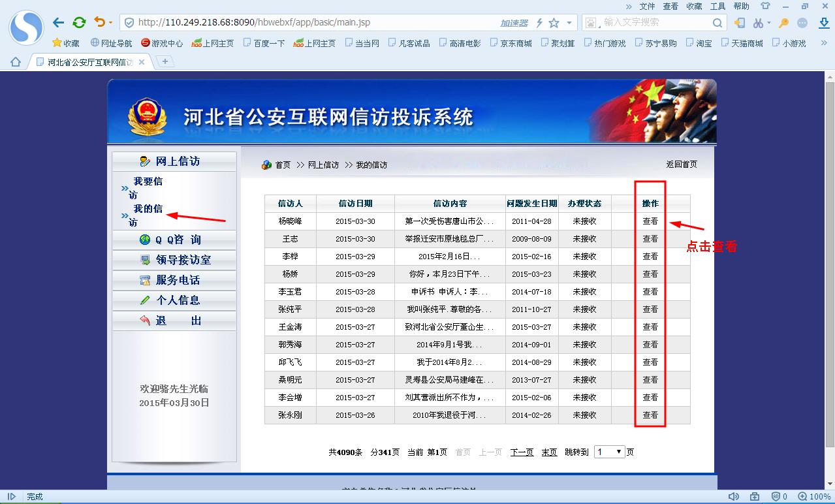This screenshot has height=504, width=835.
Task: Click the star 收藏 favorites button
Action: point(66,43)
